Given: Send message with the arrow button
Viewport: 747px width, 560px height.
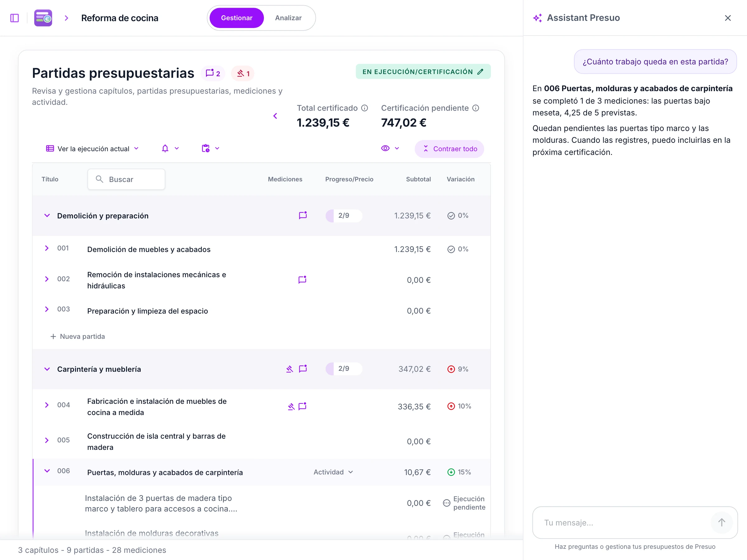Looking at the screenshot, I should 722,523.
